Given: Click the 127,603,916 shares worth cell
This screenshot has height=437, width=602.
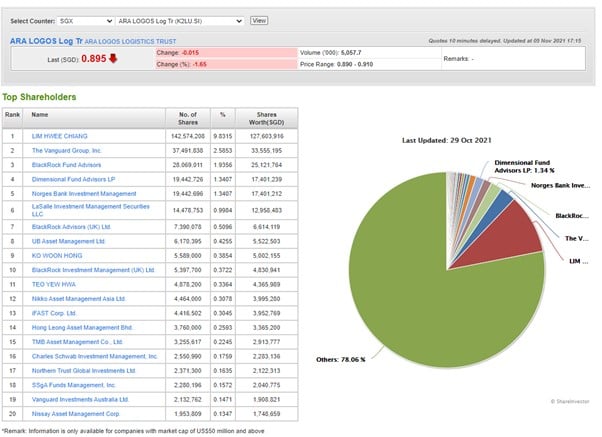Looking at the screenshot, I should (x=266, y=136).
